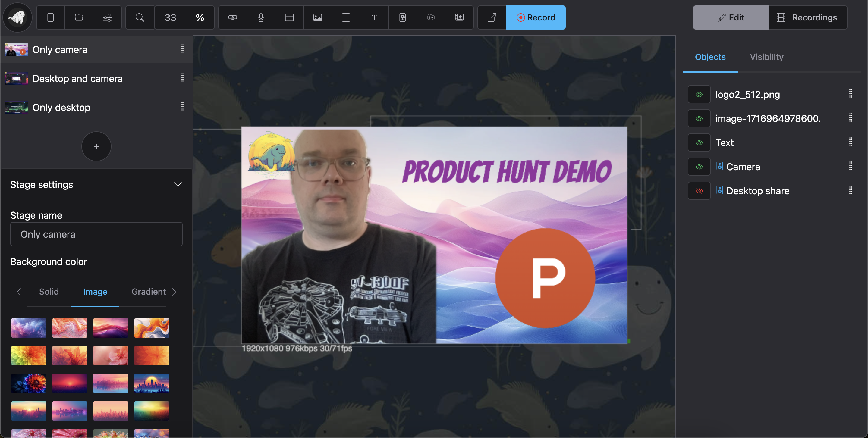The image size is (868, 438).
Task: Show the Desktop share object
Action: click(x=699, y=191)
